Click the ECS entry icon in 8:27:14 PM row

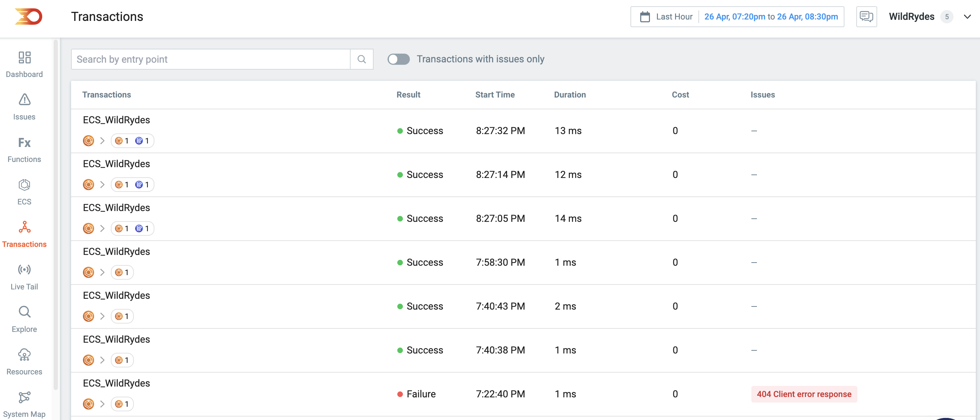click(x=89, y=185)
